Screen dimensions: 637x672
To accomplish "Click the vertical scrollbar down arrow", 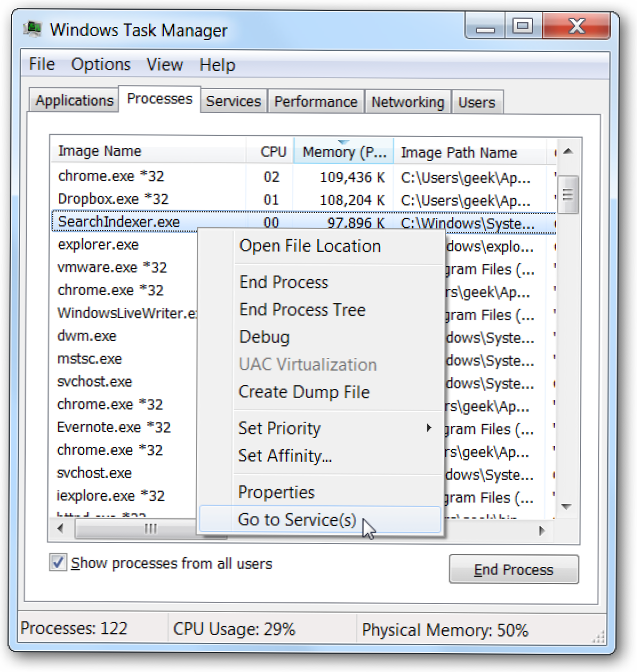I will [567, 506].
